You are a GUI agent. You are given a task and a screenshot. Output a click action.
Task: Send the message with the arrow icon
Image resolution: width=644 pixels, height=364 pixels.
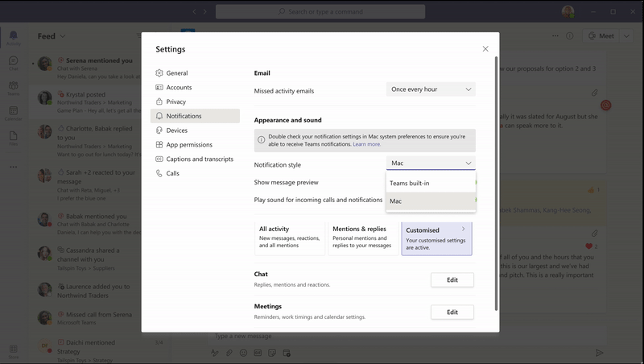coord(599,353)
